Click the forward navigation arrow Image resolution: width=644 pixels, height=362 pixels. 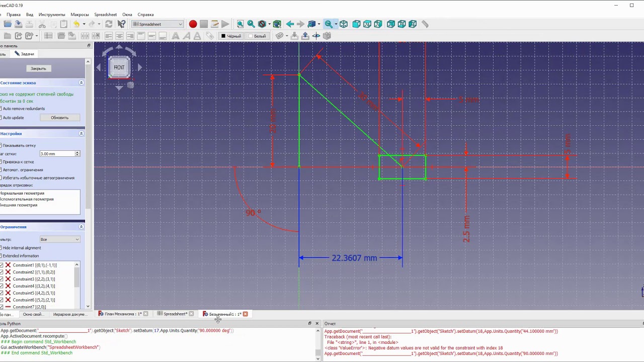pyautogui.click(x=300, y=24)
